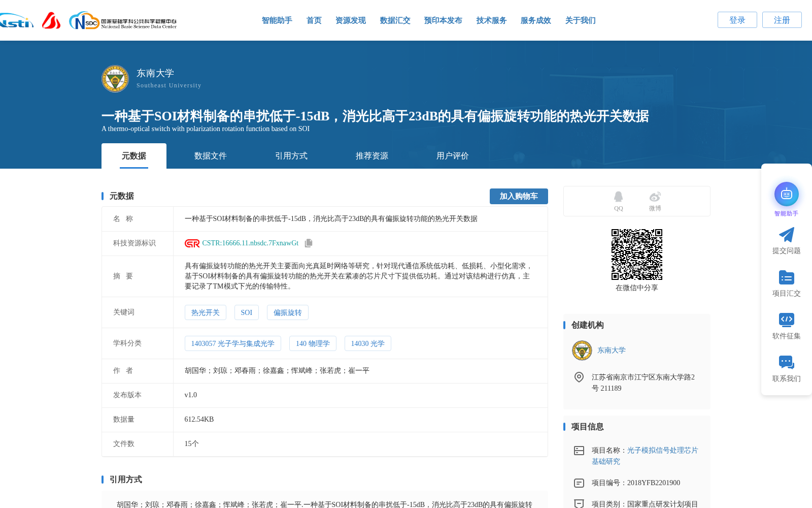Click Southeast University emblem in banner
This screenshot has width=812, height=508.
click(x=115, y=79)
